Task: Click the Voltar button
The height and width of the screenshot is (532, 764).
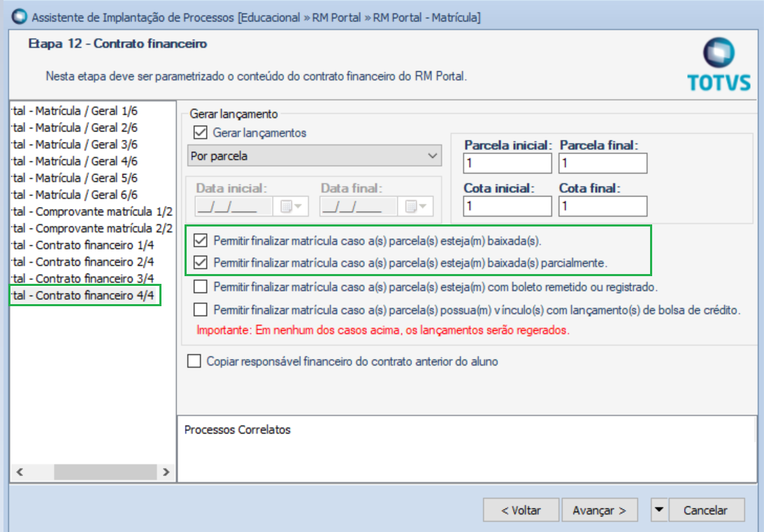Action: tap(521, 510)
